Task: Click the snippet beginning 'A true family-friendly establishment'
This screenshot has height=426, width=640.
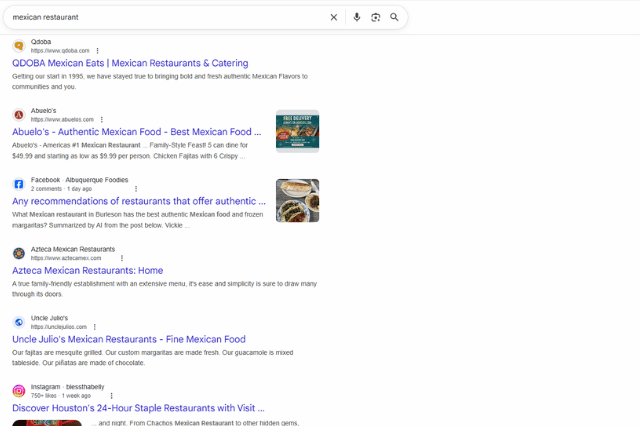Action: click(x=164, y=289)
